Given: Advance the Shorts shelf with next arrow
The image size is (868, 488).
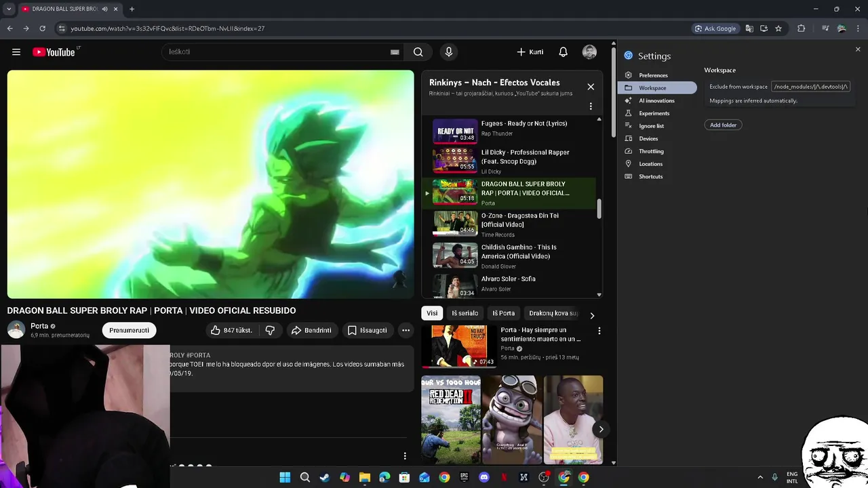Looking at the screenshot, I should click(601, 429).
